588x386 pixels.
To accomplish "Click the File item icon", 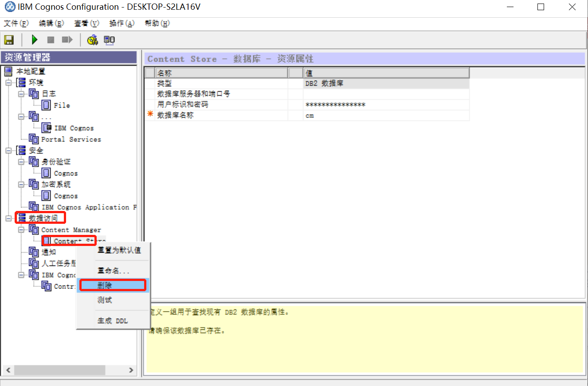I will (x=46, y=105).
